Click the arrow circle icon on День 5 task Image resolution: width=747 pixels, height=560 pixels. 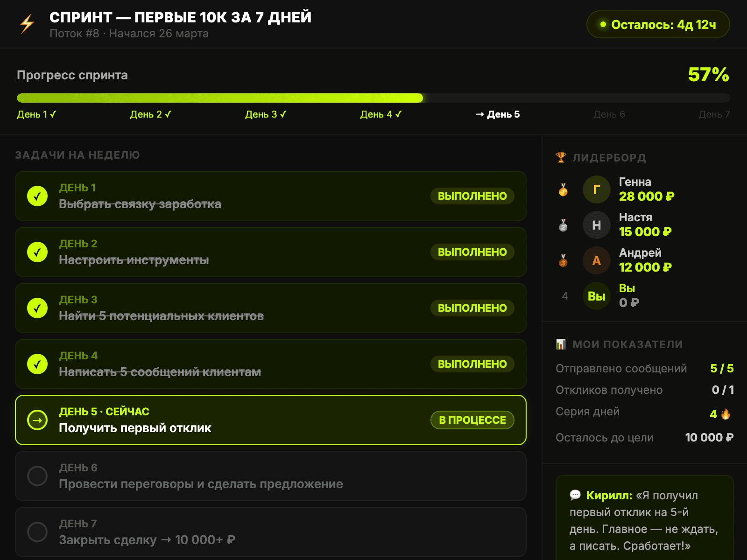(37, 420)
